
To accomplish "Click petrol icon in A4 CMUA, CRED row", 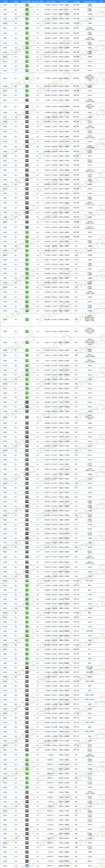I will tap(27, 87).
